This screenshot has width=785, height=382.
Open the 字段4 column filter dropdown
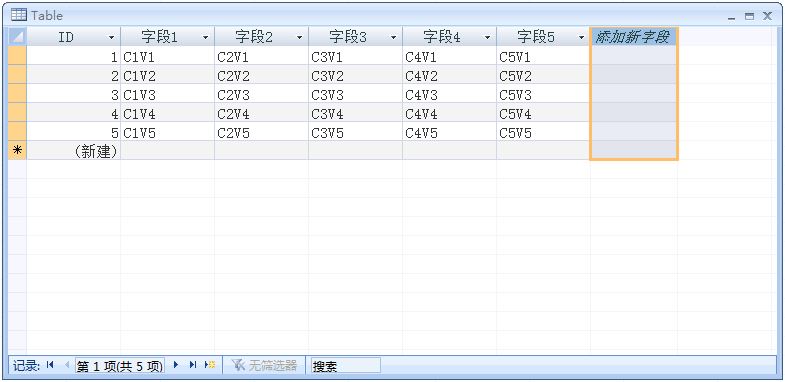[487, 38]
